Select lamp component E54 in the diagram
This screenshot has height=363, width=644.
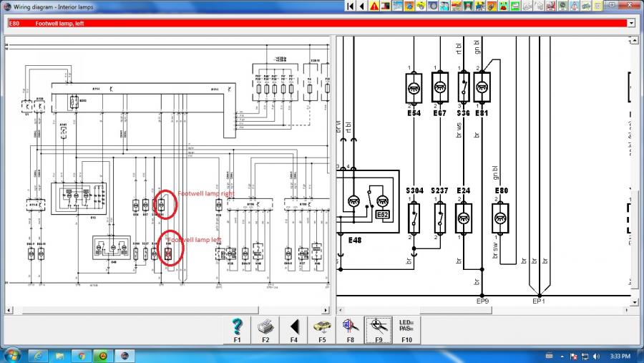coord(414,87)
